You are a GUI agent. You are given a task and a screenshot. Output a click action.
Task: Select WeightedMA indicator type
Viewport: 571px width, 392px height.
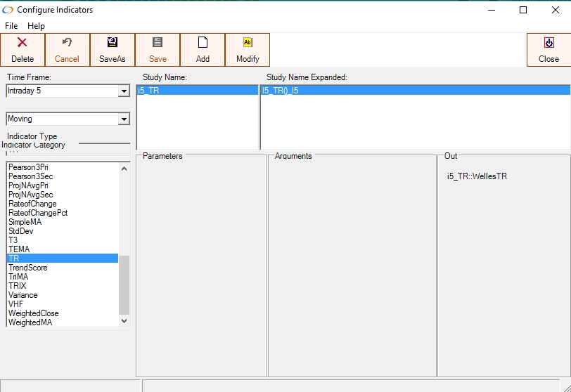coord(30,322)
